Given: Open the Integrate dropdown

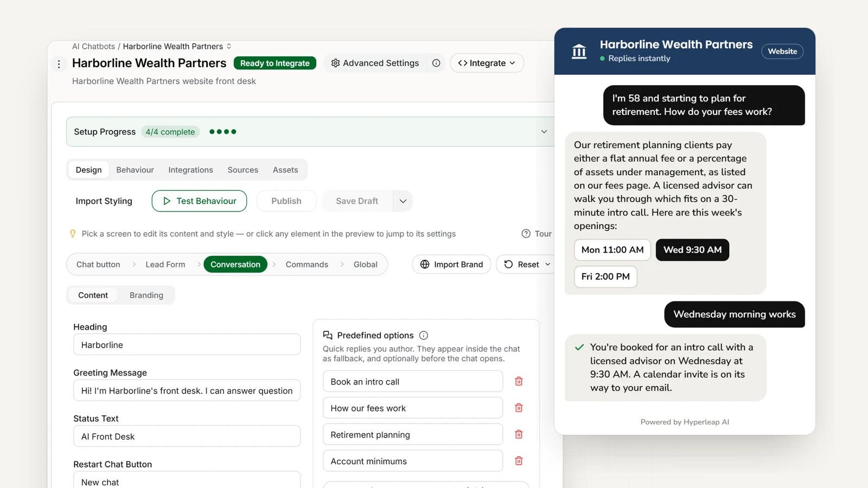Looking at the screenshot, I should coord(487,63).
